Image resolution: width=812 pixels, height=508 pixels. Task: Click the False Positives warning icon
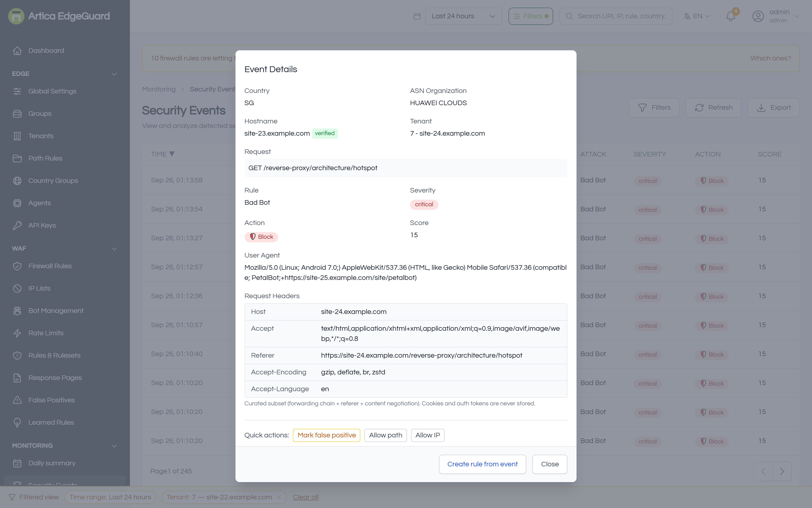click(17, 400)
